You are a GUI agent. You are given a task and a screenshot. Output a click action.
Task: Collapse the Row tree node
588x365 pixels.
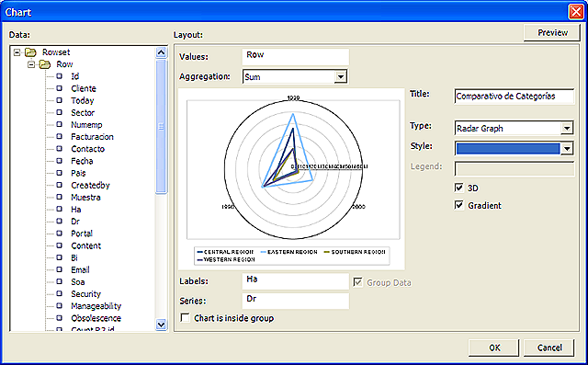31,64
